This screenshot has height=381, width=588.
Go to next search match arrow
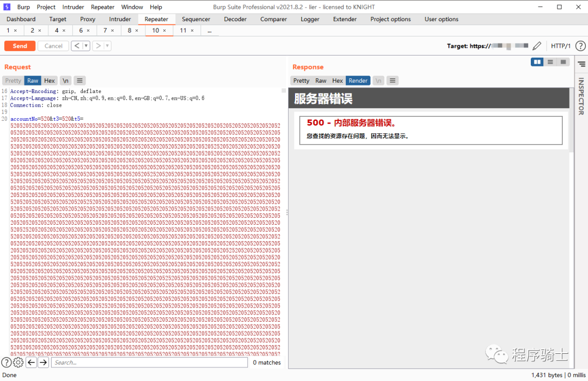[x=44, y=362]
